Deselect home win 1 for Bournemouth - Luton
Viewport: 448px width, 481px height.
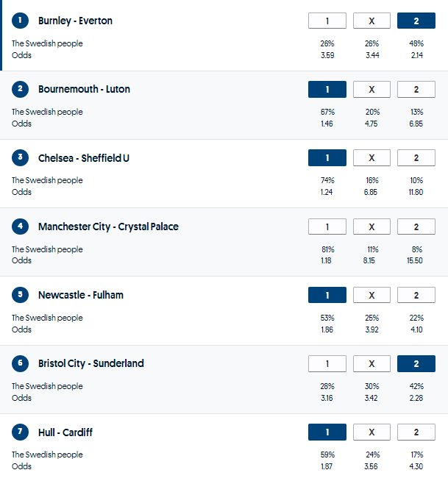coord(327,90)
